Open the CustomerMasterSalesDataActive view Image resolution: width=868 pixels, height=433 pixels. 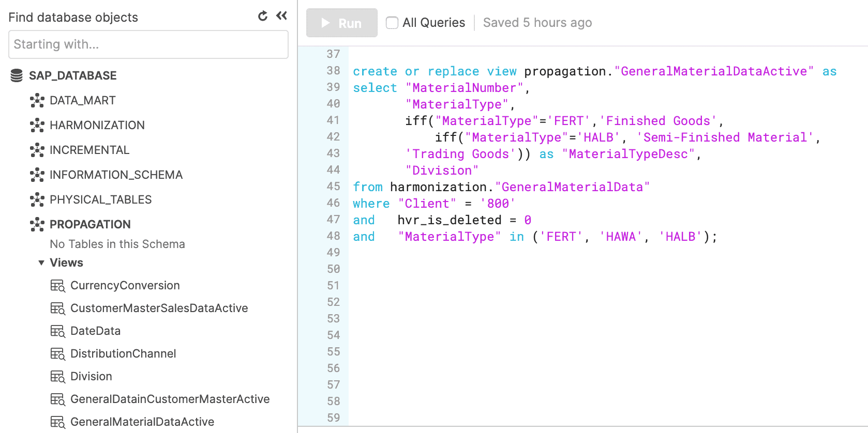click(x=159, y=308)
